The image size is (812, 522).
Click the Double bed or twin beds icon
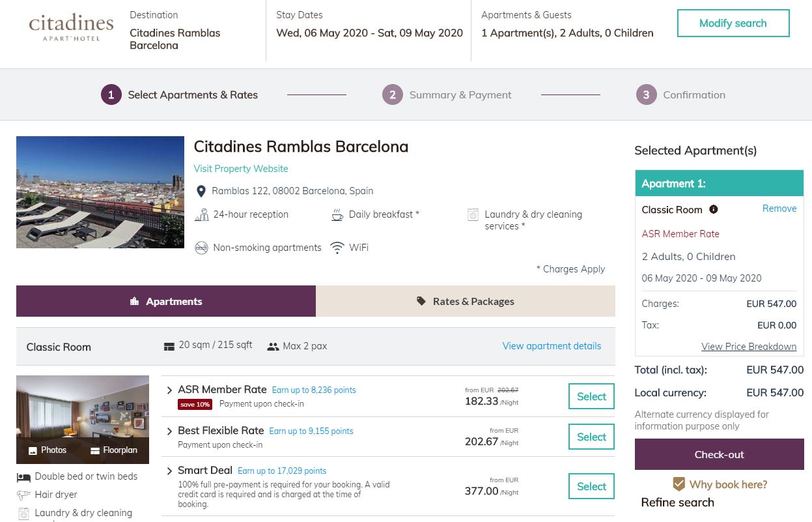click(x=23, y=477)
